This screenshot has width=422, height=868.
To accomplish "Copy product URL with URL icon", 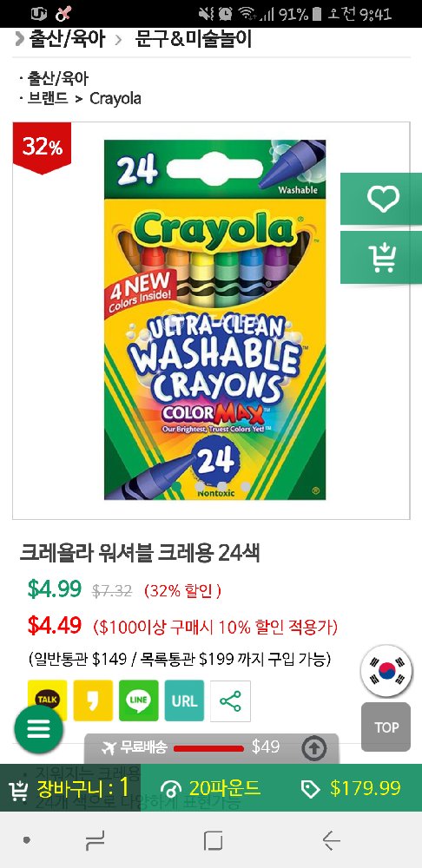I will [x=184, y=700].
